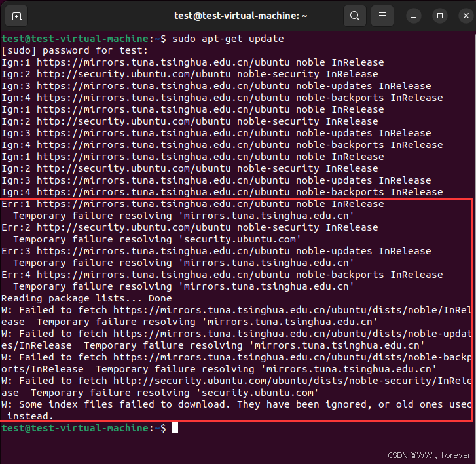The image size is (476, 464).
Task: Close the terminal window
Action: point(466,16)
